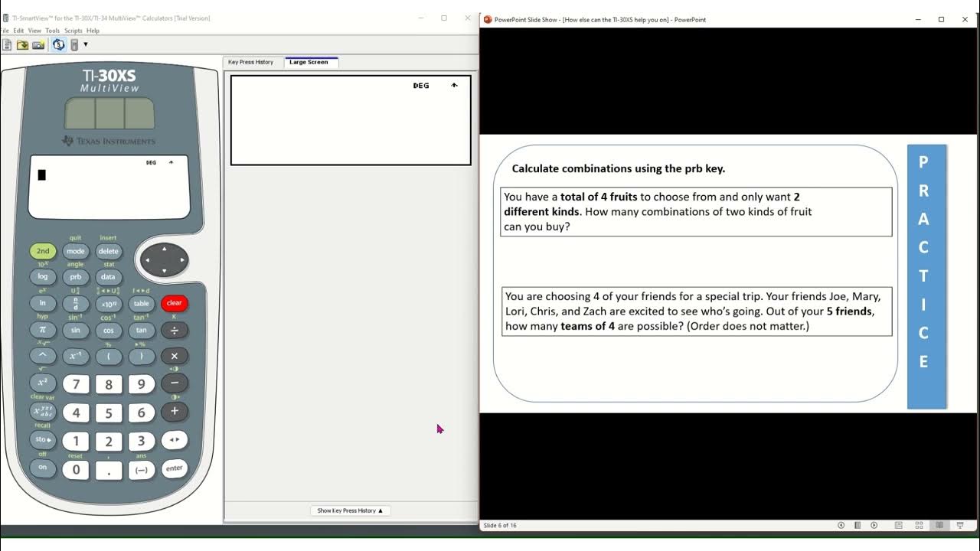Open the View menu

[x=34, y=31]
